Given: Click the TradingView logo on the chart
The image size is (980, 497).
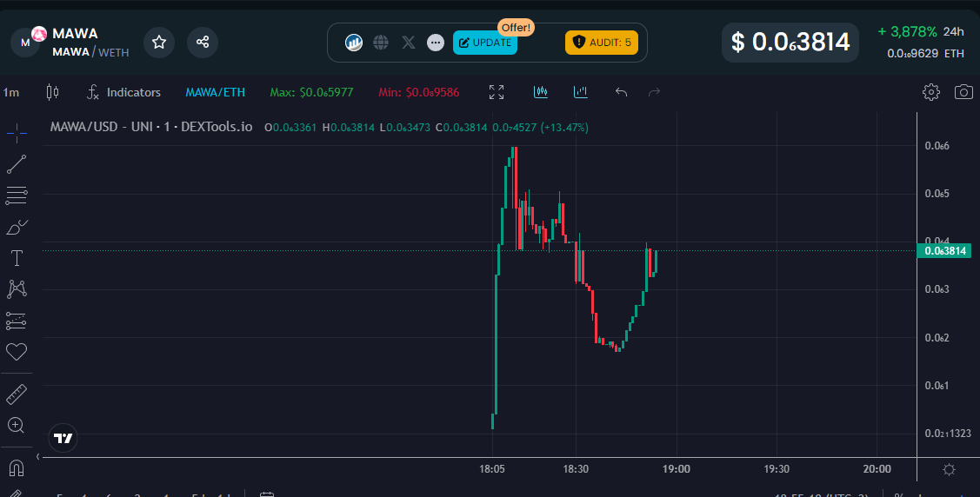Looking at the screenshot, I should 63,438.
